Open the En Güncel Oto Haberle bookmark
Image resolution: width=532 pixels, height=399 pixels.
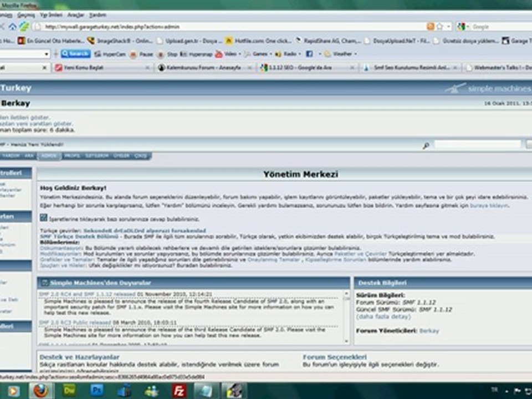pos(51,40)
